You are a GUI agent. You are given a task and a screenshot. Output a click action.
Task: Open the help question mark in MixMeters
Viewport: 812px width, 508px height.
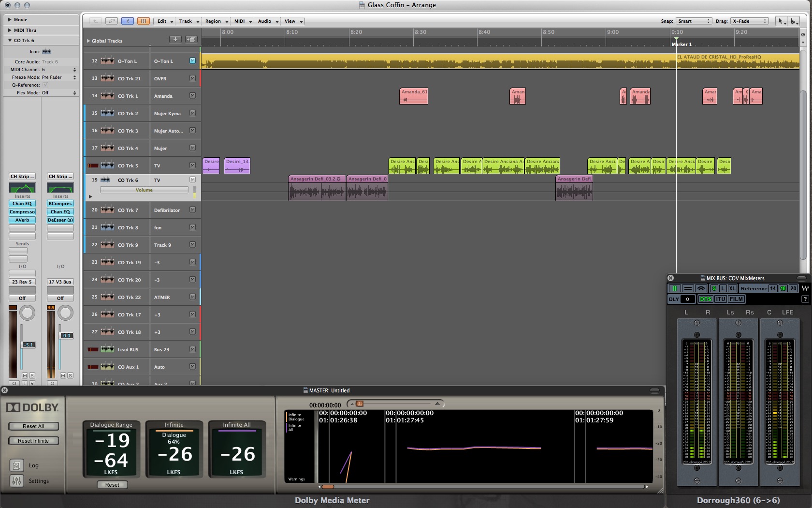click(805, 299)
